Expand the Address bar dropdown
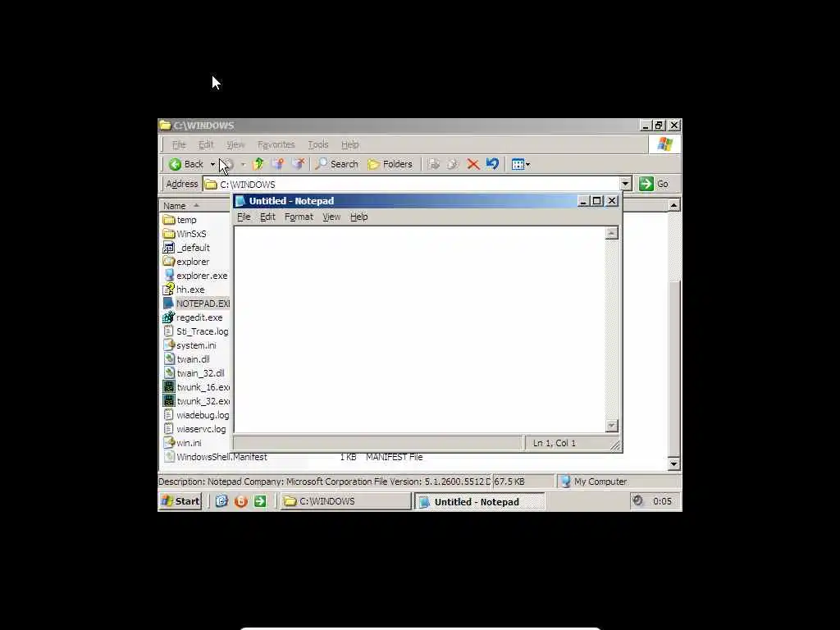840x630 pixels. click(625, 184)
